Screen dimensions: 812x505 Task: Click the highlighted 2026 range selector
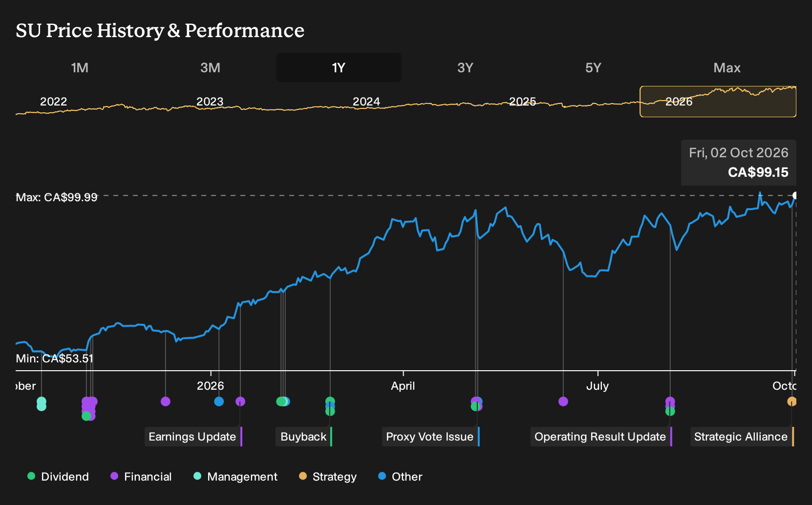point(718,102)
